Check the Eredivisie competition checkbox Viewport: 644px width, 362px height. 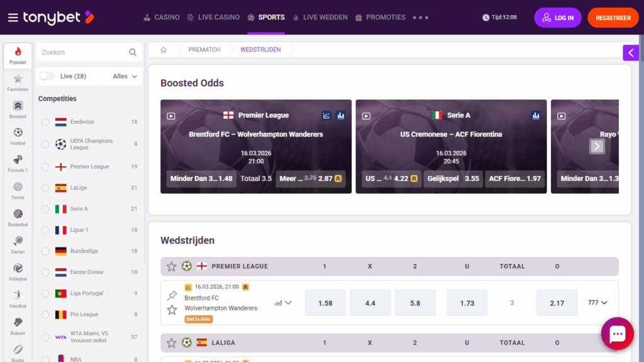45,123
